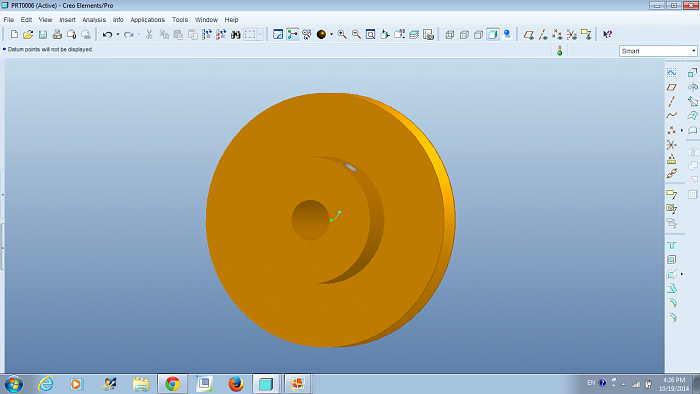Viewport: 700px width, 394px height.
Task: Switch to Shading display style
Action: pyautogui.click(x=493, y=34)
